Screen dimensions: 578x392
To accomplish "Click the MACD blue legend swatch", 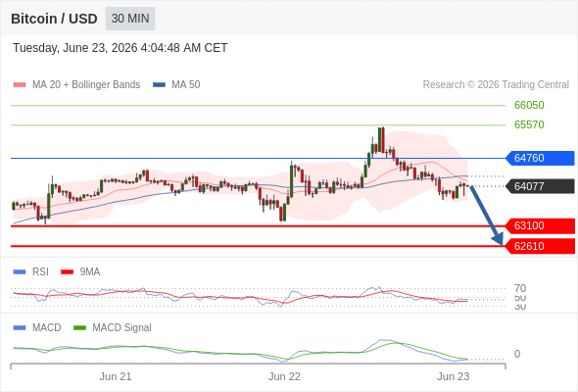I will [20, 328].
